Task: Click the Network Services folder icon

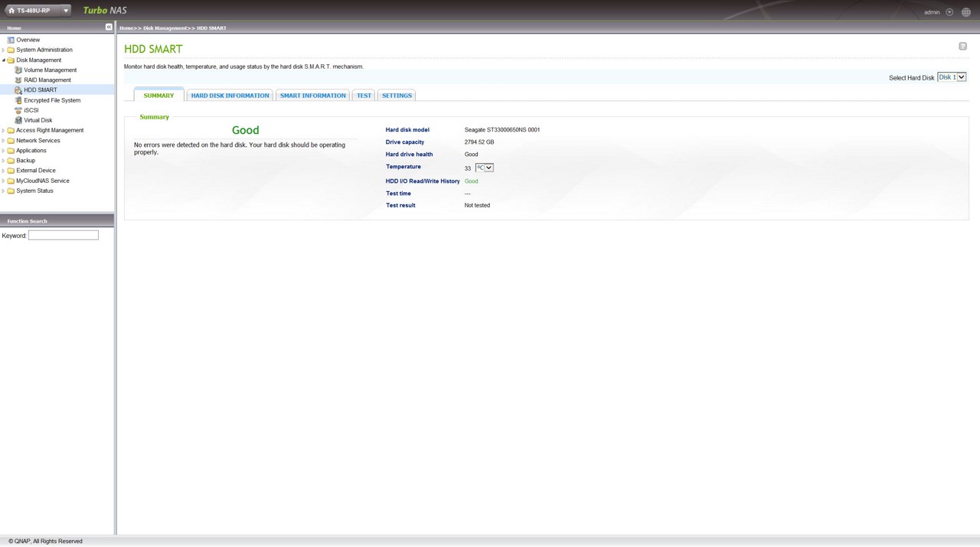Action: click(11, 141)
